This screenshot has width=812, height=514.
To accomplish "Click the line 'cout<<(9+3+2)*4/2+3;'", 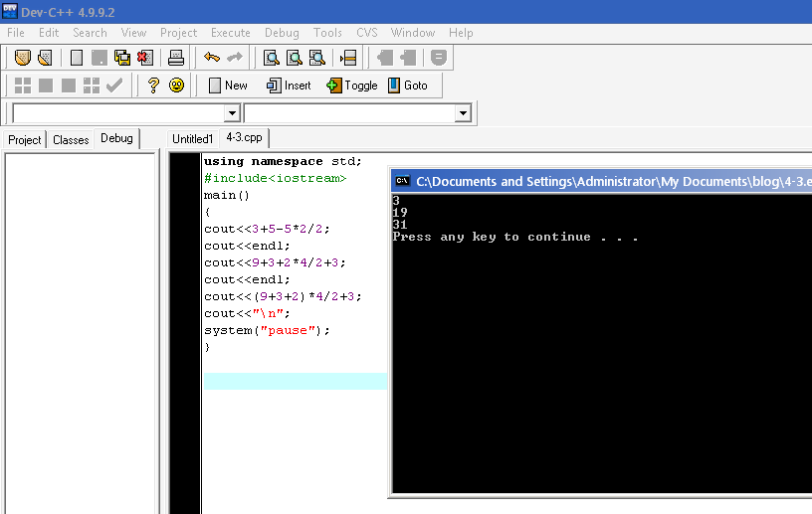I will pos(283,296).
